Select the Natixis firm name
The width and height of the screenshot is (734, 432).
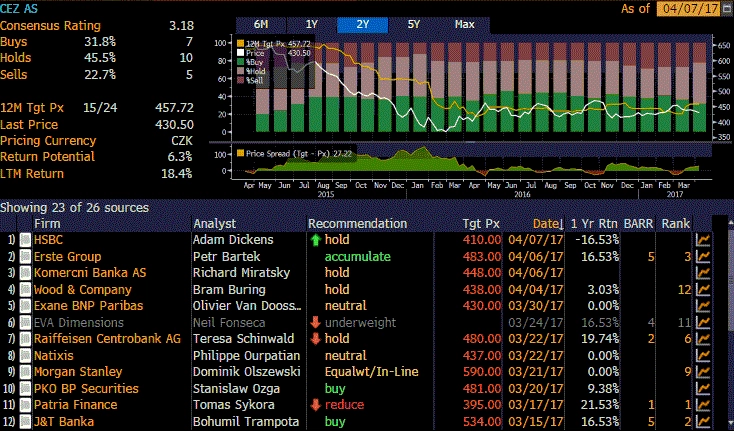[53, 356]
